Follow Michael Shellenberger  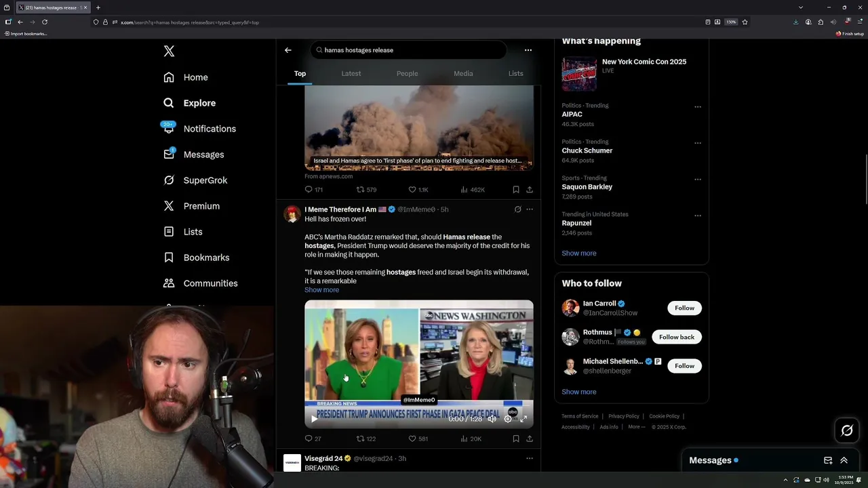coord(684,366)
